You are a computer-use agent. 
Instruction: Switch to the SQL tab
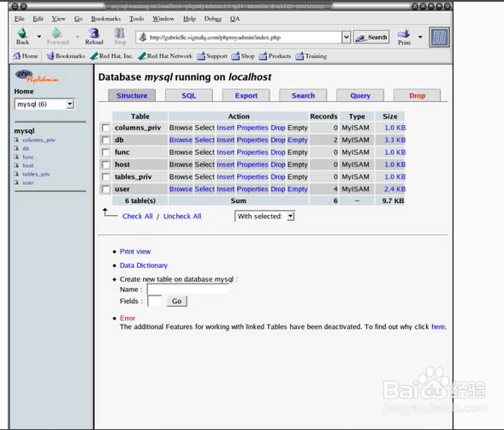tap(188, 96)
